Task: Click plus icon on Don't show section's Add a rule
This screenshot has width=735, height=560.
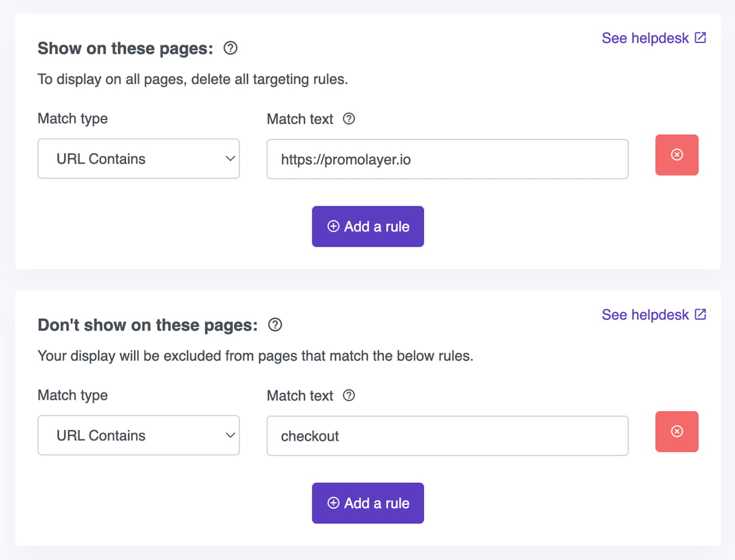Action: [333, 503]
